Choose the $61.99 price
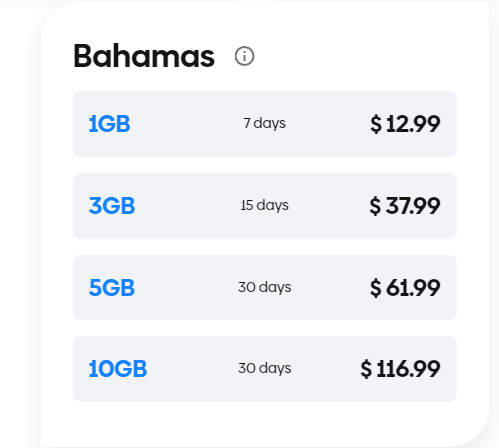 405,288
